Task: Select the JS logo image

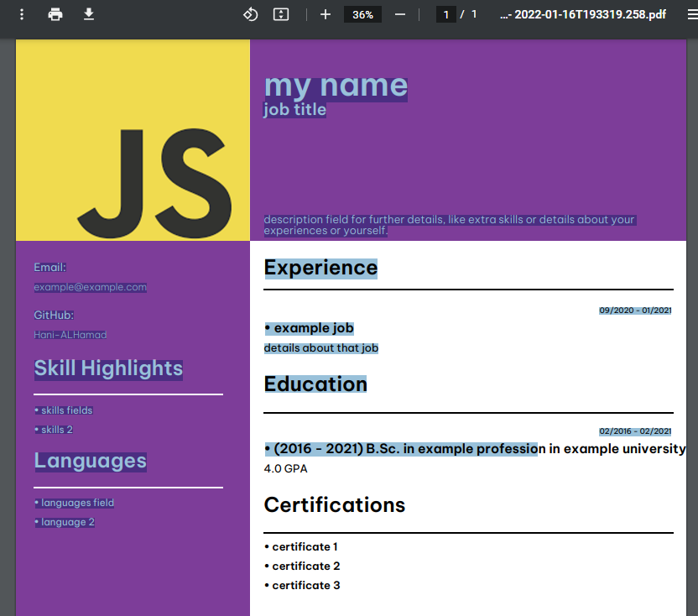Action: coord(133,140)
